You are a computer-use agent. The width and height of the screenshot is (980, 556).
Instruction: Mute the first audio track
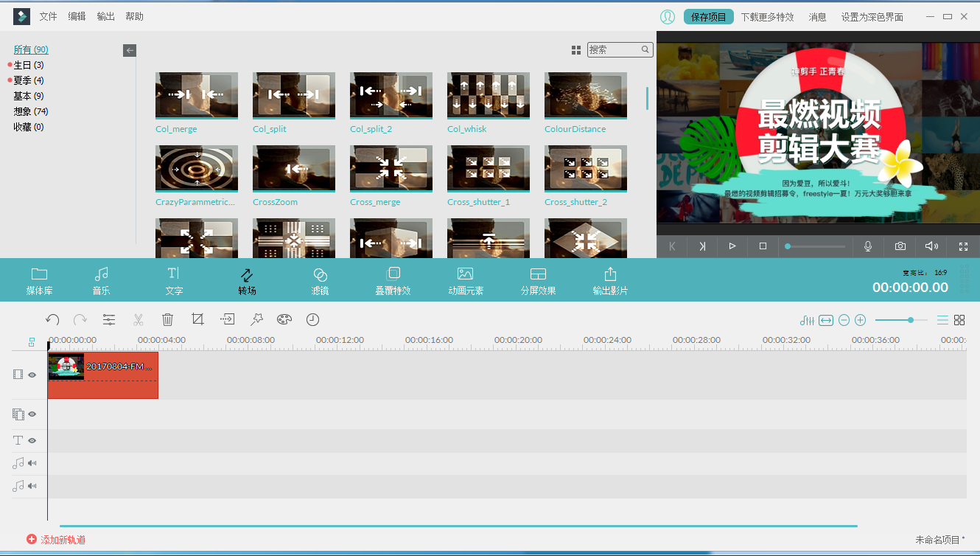pyautogui.click(x=32, y=463)
